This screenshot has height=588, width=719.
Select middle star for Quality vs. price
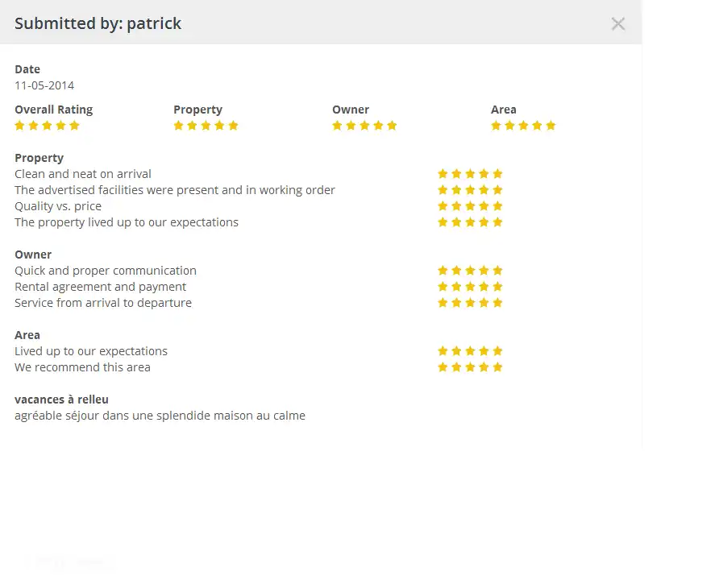pos(470,206)
